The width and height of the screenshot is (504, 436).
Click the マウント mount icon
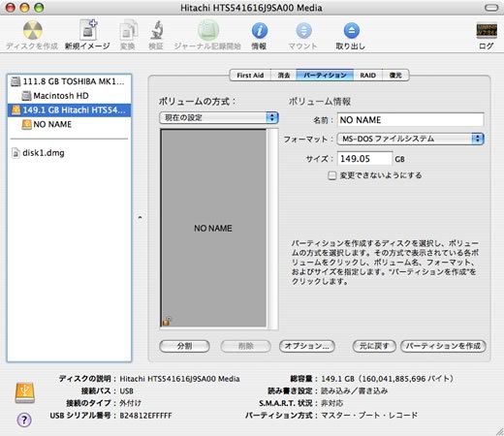click(303, 31)
